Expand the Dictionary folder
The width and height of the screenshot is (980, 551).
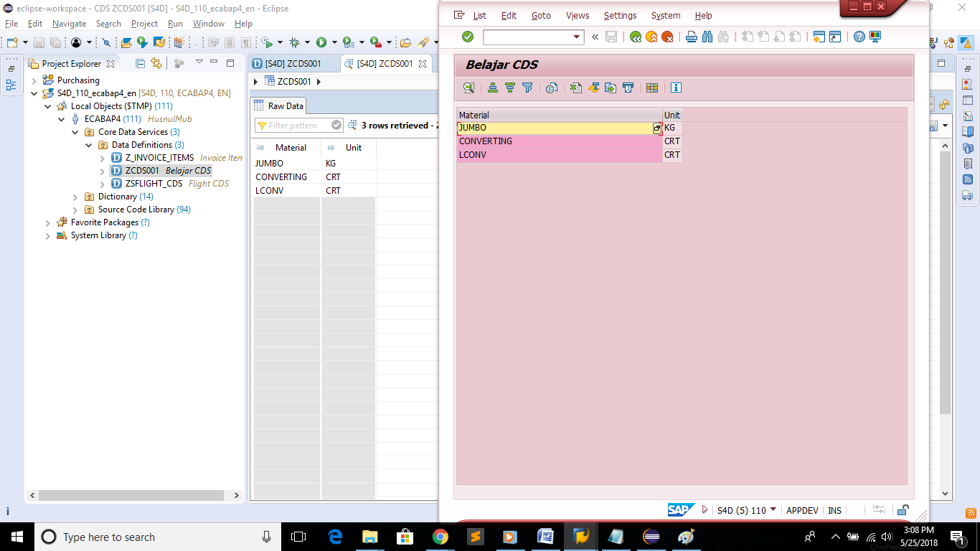[75, 197]
